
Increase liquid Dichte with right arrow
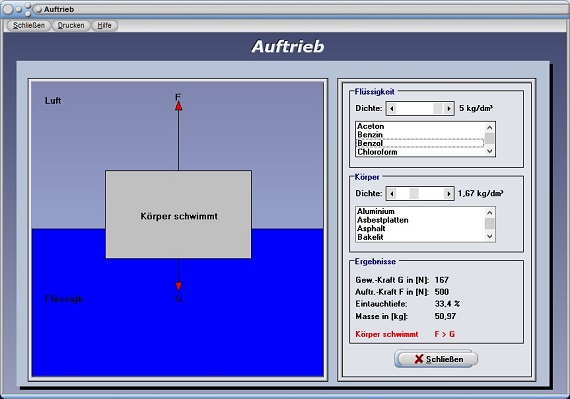pyautogui.click(x=449, y=108)
